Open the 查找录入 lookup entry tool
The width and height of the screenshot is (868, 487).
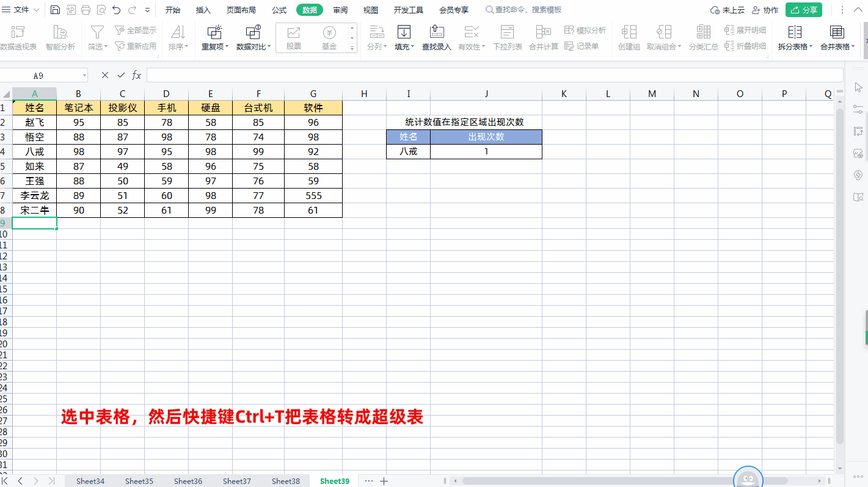pyautogui.click(x=437, y=38)
